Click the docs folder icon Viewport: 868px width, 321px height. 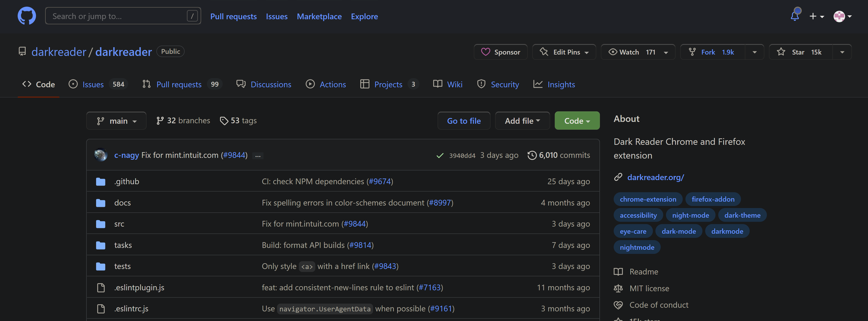(x=100, y=203)
